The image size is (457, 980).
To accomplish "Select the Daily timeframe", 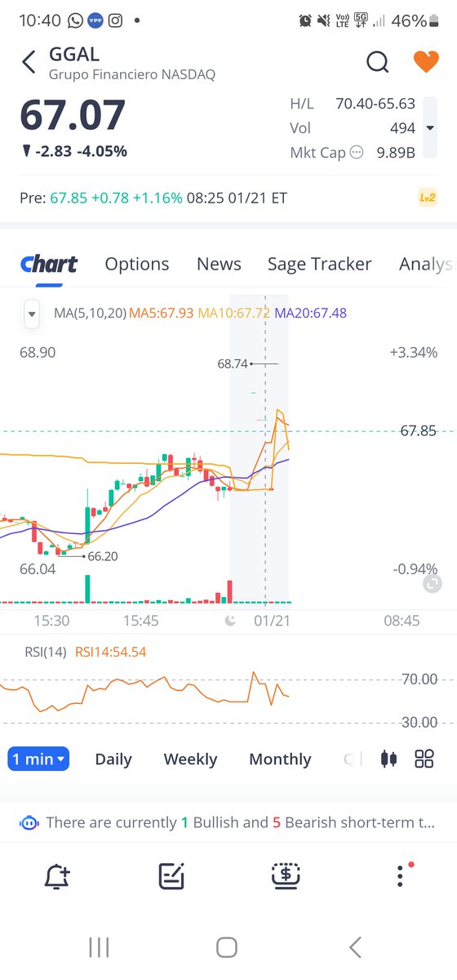I will (x=113, y=759).
